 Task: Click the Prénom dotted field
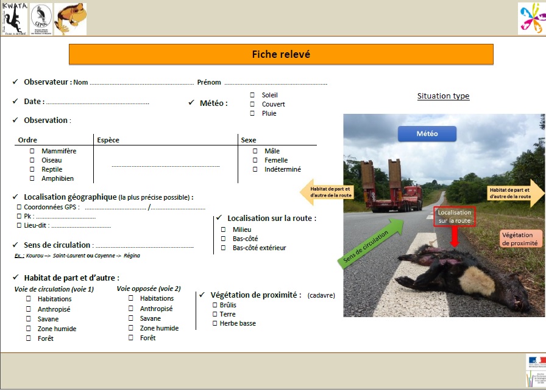[x=276, y=83]
